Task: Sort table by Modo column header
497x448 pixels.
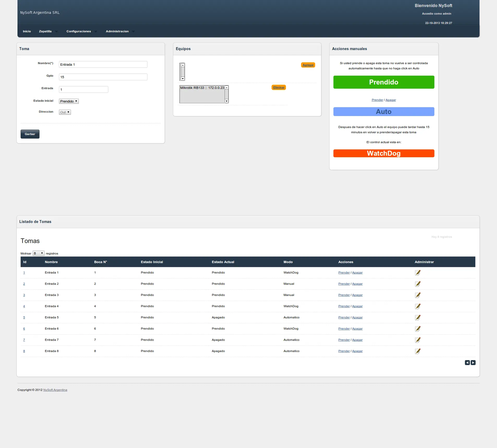Action: click(288, 262)
